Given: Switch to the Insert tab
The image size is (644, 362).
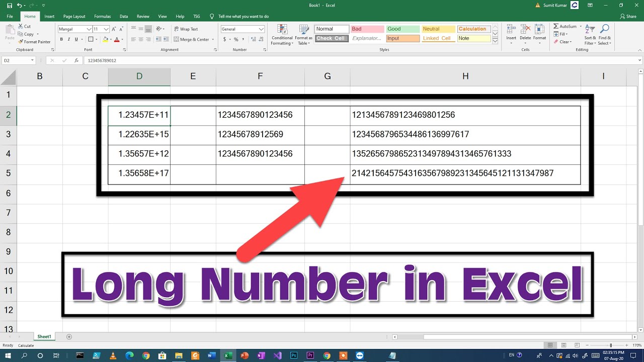Looking at the screenshot, I should pyautogui.click(x=49, y=16).
